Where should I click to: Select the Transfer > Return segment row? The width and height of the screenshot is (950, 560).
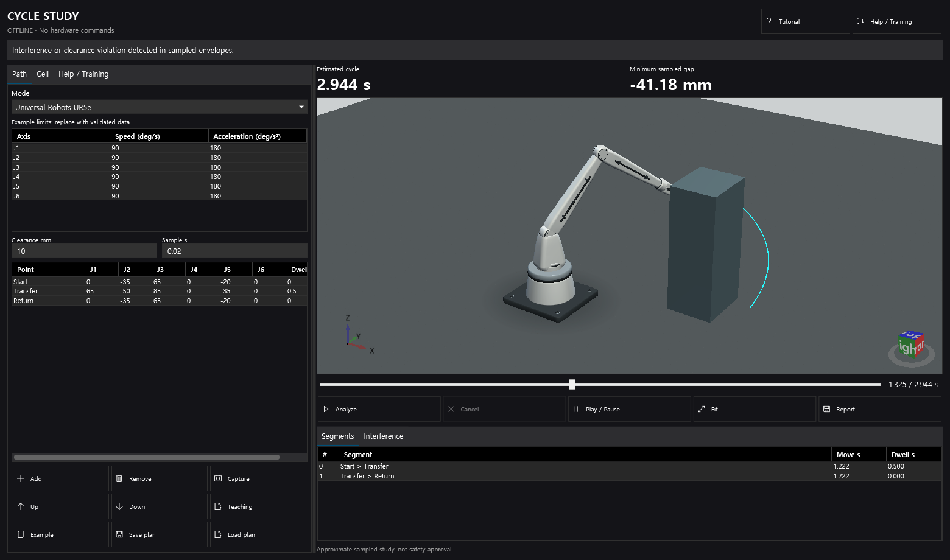(630, 476)
